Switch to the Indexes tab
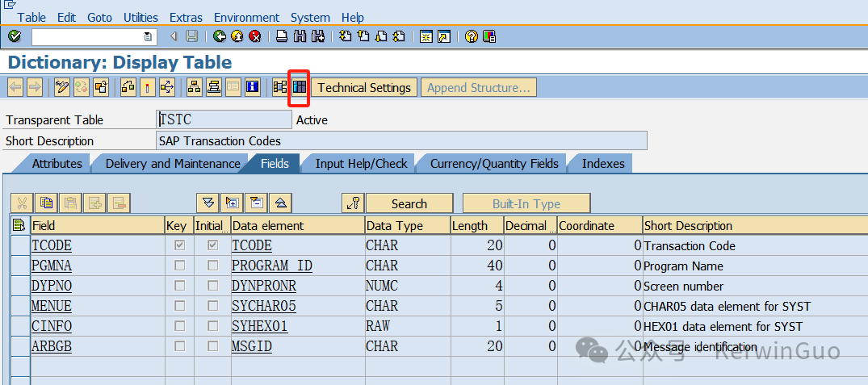This screenshot has height=385, width=868. [x=603, y=164]
